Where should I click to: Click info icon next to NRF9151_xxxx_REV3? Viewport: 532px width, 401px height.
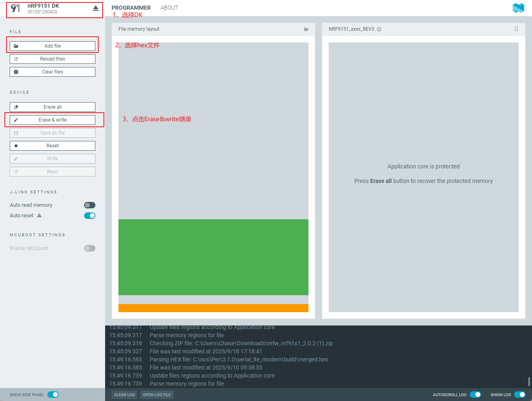379,29
